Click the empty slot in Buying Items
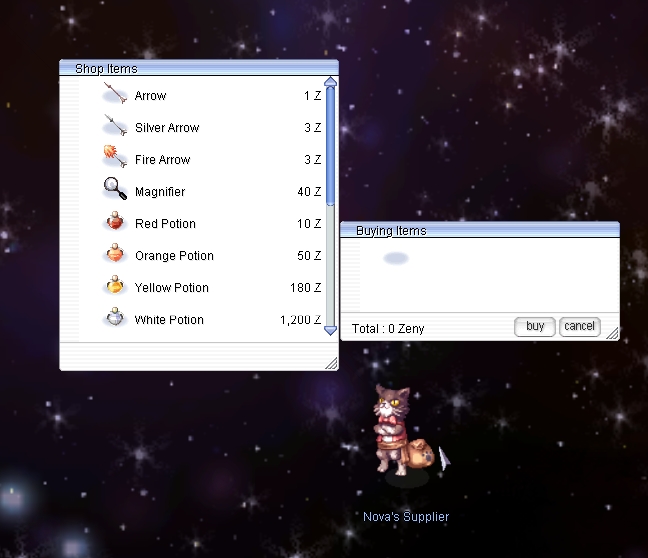This screenshot has height=558, width=648. 396,259
